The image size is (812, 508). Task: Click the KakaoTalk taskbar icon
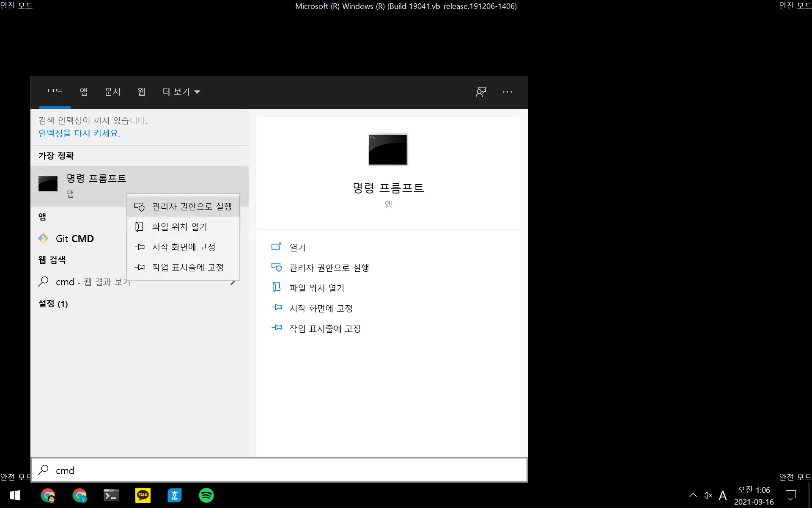click(x=143, y=495)
